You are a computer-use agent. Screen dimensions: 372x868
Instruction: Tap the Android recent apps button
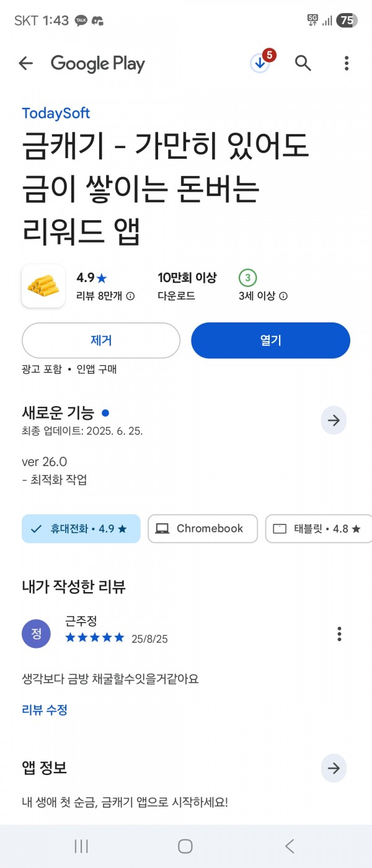click(x=81, y=846)
